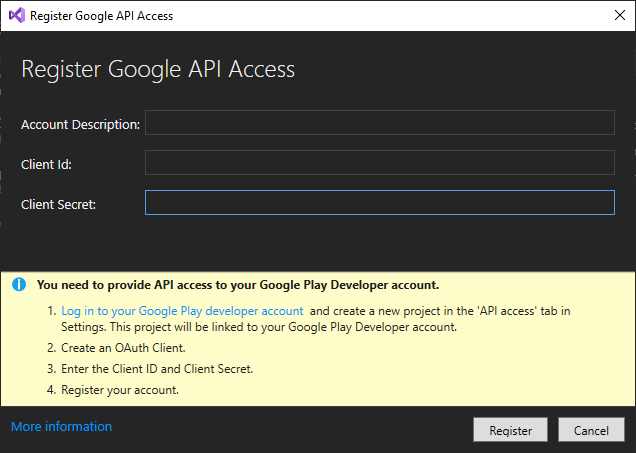636x453 pixels.
Task: Click the bold 'You need to provide API access' message
Action: (x=238, y=285)
